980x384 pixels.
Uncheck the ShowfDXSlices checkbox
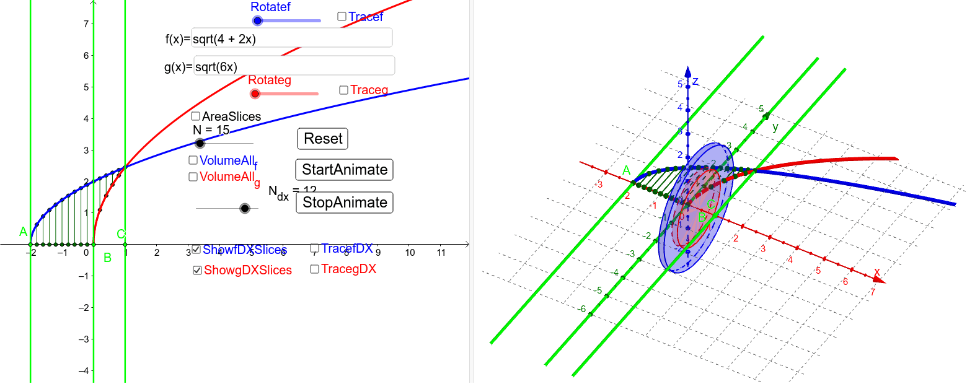point(196,250)
